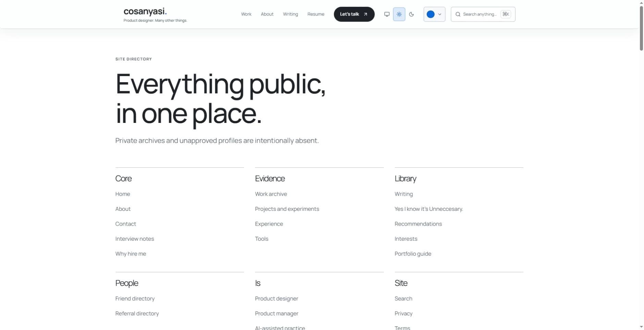This screenshot has height=330, width=644.
Task: Open the Work nav item
Action: click(246, 14)
